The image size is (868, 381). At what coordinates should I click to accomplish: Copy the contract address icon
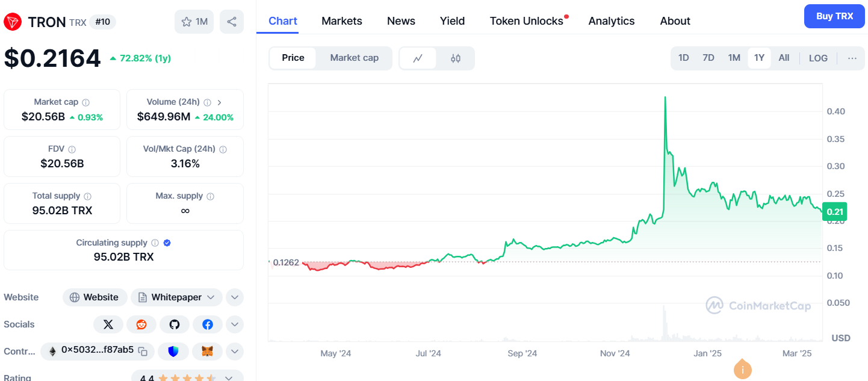(143, 351)
